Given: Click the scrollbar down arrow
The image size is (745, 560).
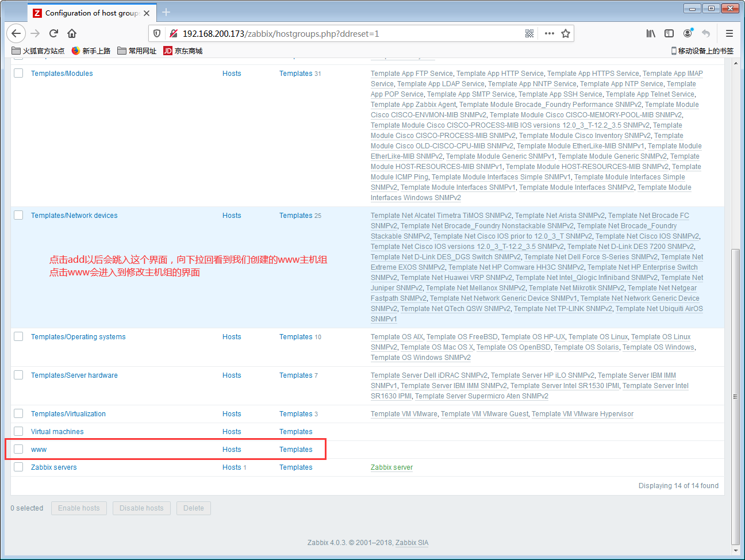Looking at the screenshot, I should pyautogui.click(x=735, y=550).
